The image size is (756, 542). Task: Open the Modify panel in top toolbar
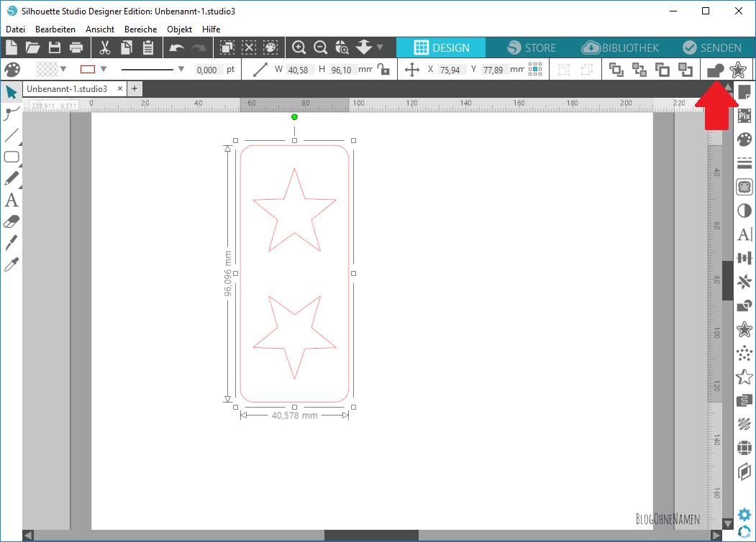pyautogui.click(x=716, y=70)
